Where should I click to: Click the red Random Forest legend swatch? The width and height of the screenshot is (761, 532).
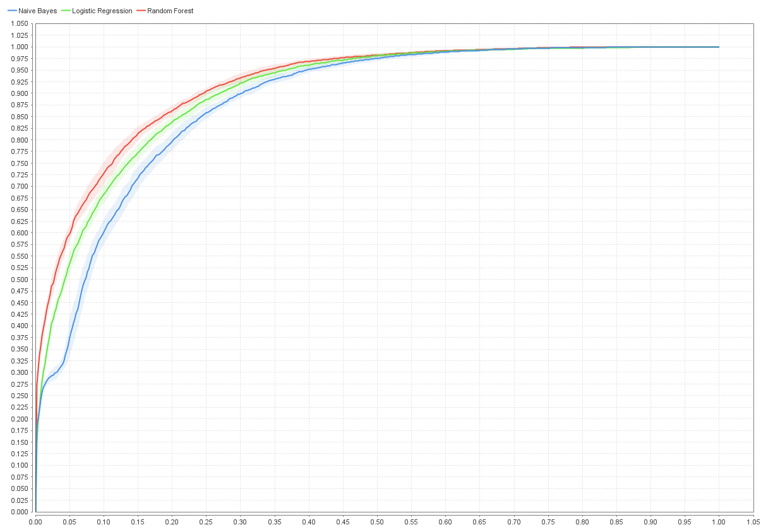141,11
